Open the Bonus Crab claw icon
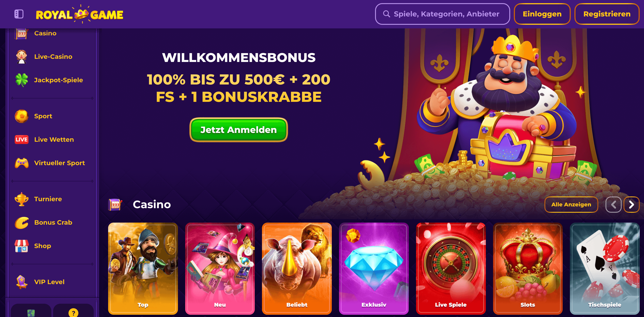 tap(21, 223)
